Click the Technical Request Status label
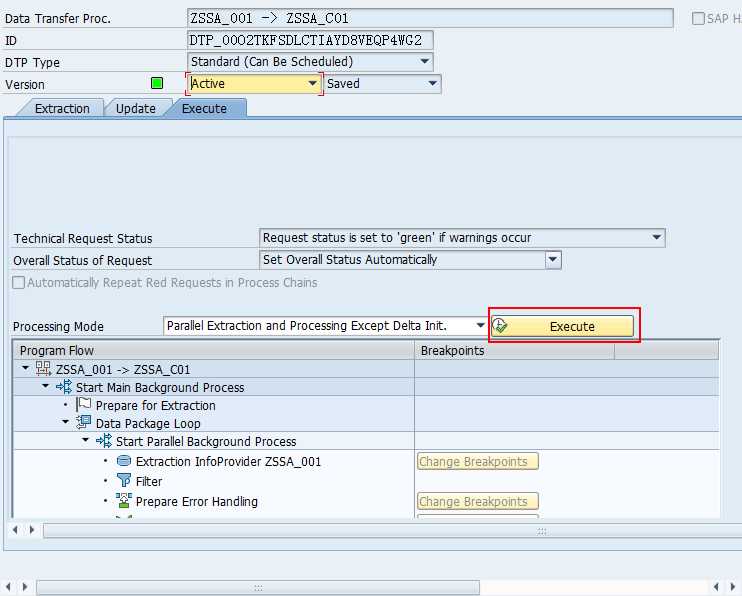The width and height of the screenshot is (742, 596). click(x=83, y=238)
